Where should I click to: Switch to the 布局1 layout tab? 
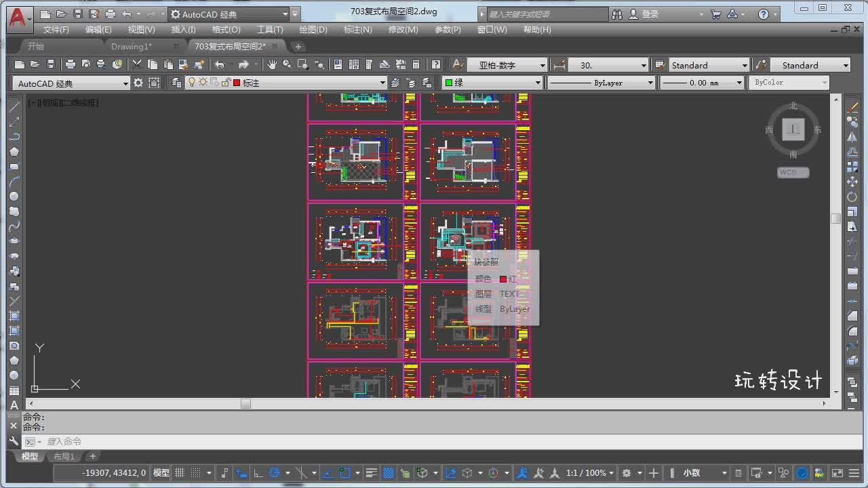click(x=64, y=456)
